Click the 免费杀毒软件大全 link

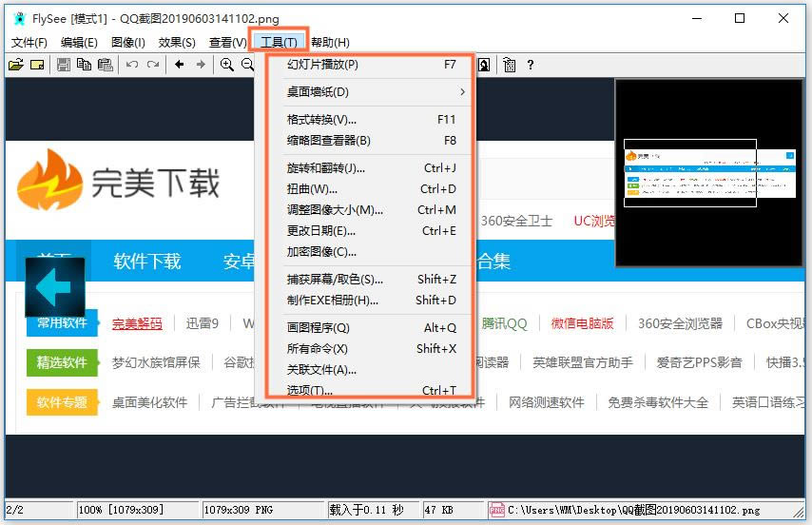(x=658, y=402)
